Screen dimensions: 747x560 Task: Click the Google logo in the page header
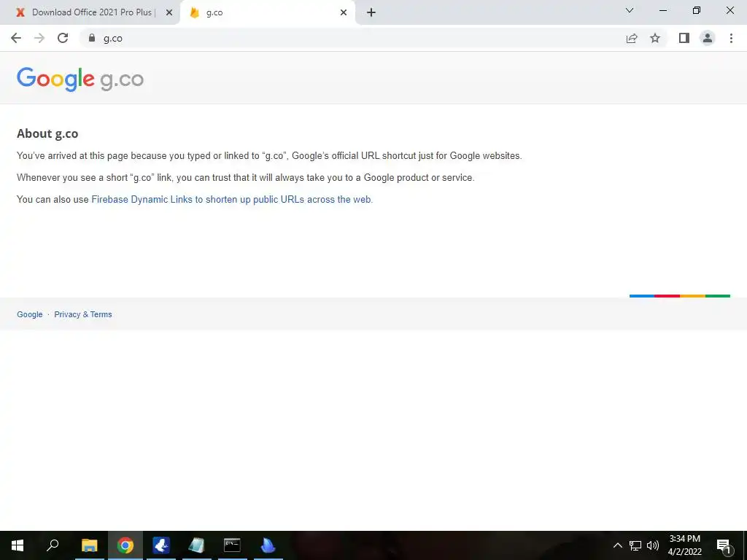pos(55,79)
